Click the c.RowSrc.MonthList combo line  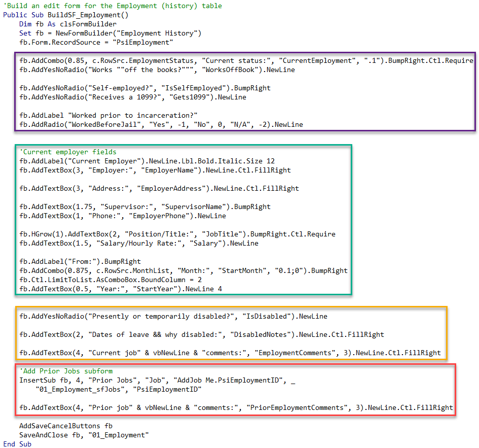(183, 270)
